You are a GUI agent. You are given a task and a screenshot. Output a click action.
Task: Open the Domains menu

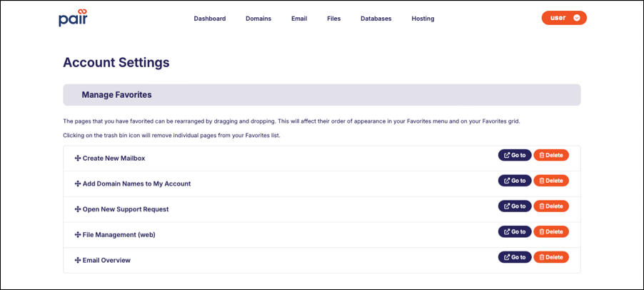click(x=258, y=19)
